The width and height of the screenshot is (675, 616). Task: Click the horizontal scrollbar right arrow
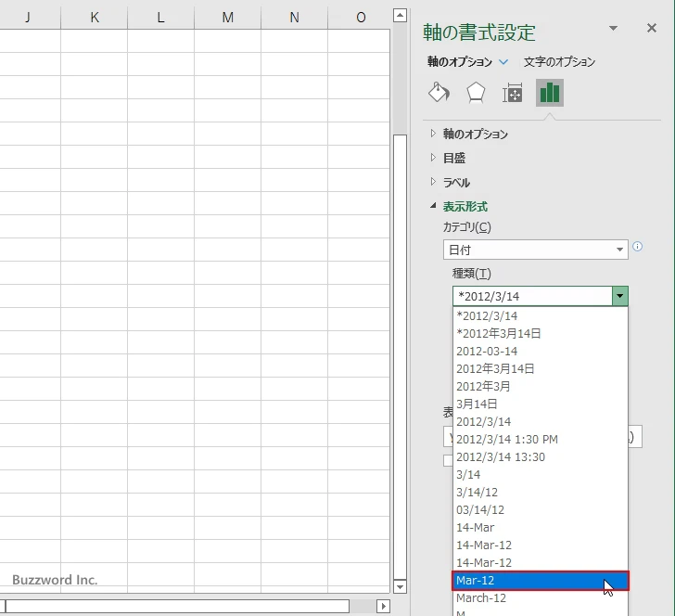[x=383, y=606]
